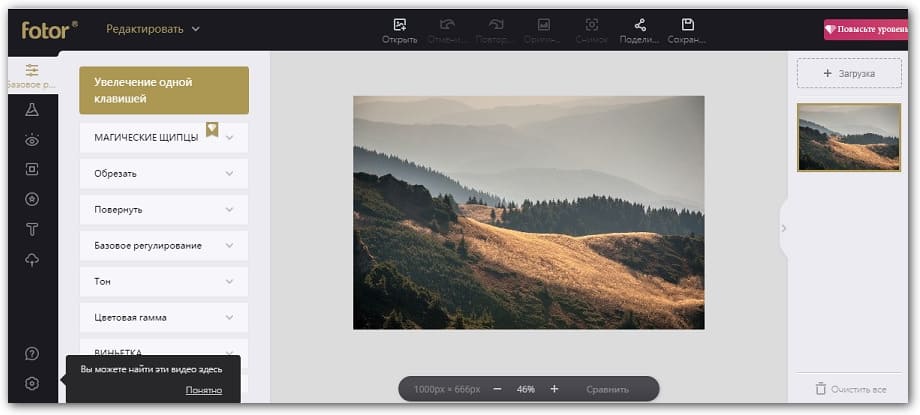
Task: Collapse the right panel with arrow handle
Action: (x=783, y=228)
